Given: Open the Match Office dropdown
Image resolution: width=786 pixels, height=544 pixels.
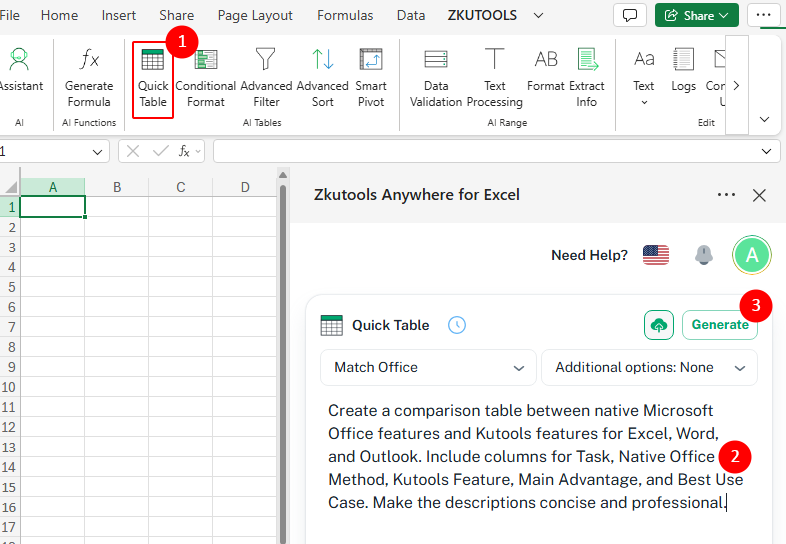Looking at the screenshot, I should click(x=428, y=368).
